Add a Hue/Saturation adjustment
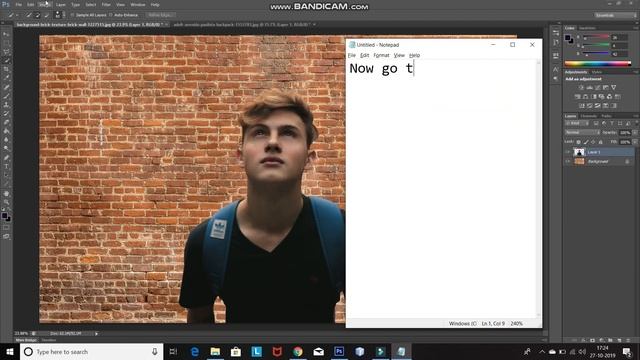This screenshot has width=640, height=360. coord(577,97)
